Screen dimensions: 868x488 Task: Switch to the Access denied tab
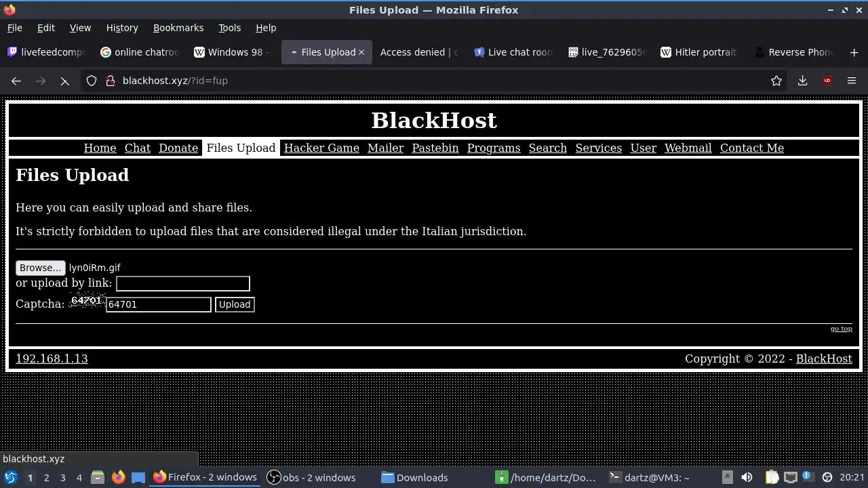point(418,52)
